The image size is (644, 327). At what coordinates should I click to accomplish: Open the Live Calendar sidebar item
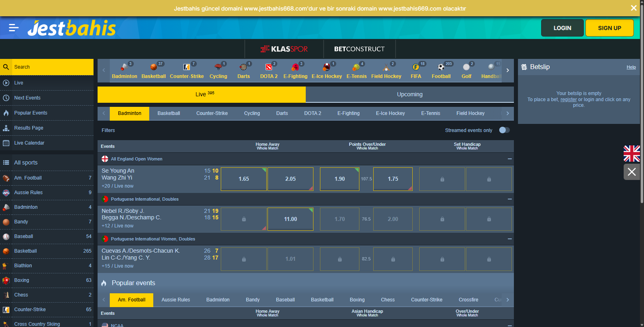tap(29, 143)
